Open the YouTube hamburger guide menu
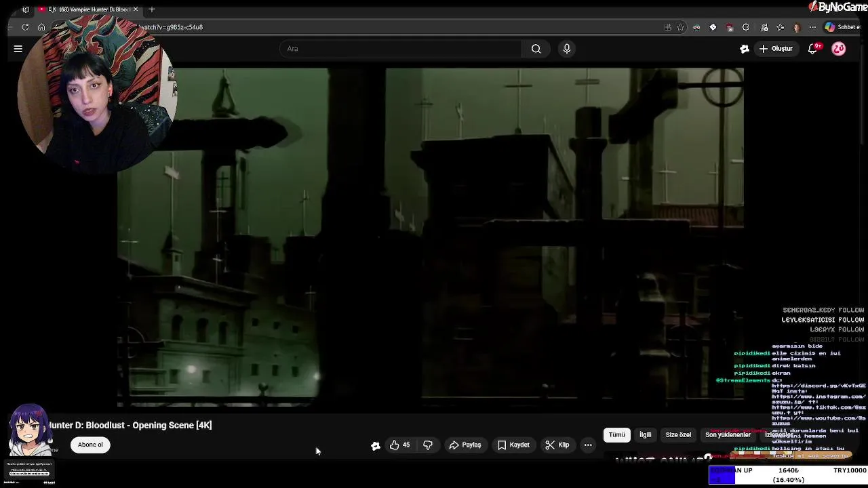Viewport: 868px width, 488px height. click(18, 49)
